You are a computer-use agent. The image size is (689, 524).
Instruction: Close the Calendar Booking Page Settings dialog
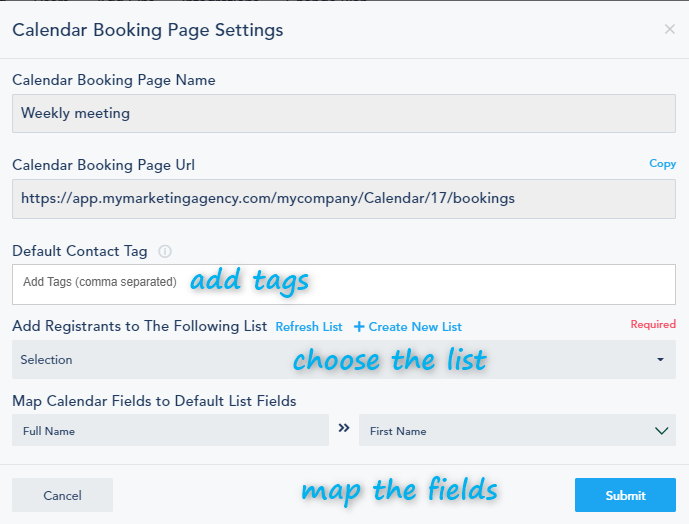(669, 30)
